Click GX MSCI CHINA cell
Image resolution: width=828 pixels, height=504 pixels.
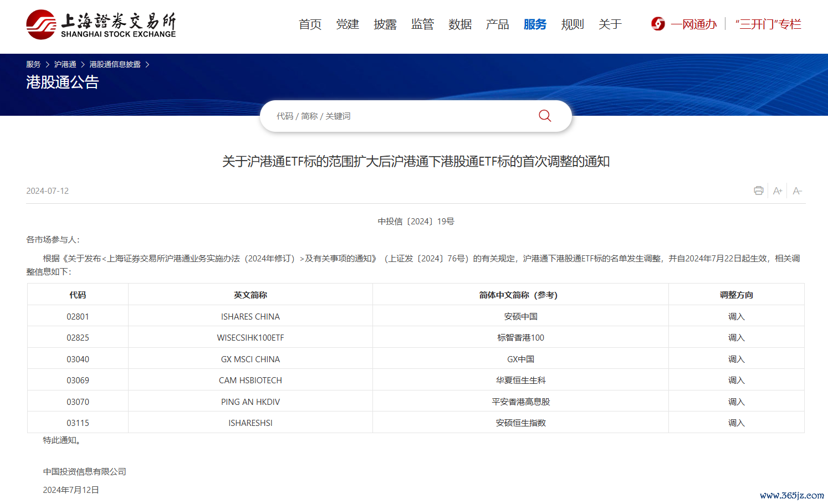coord(251,359)
